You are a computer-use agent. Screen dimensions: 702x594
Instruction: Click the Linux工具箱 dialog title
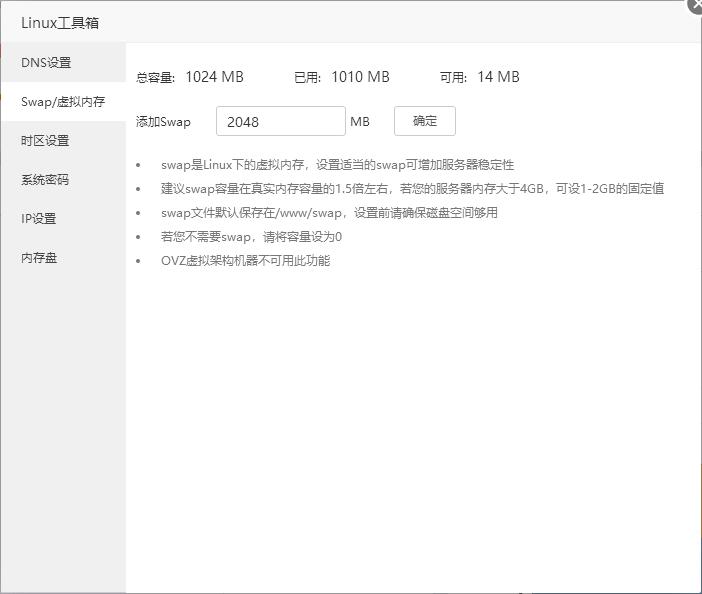pos(60,23)
